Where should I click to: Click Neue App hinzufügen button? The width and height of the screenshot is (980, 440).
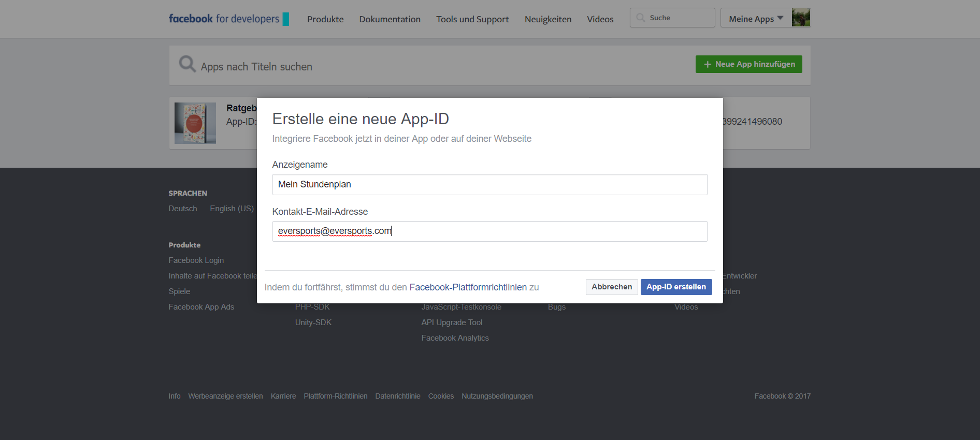tap(749, 64)
